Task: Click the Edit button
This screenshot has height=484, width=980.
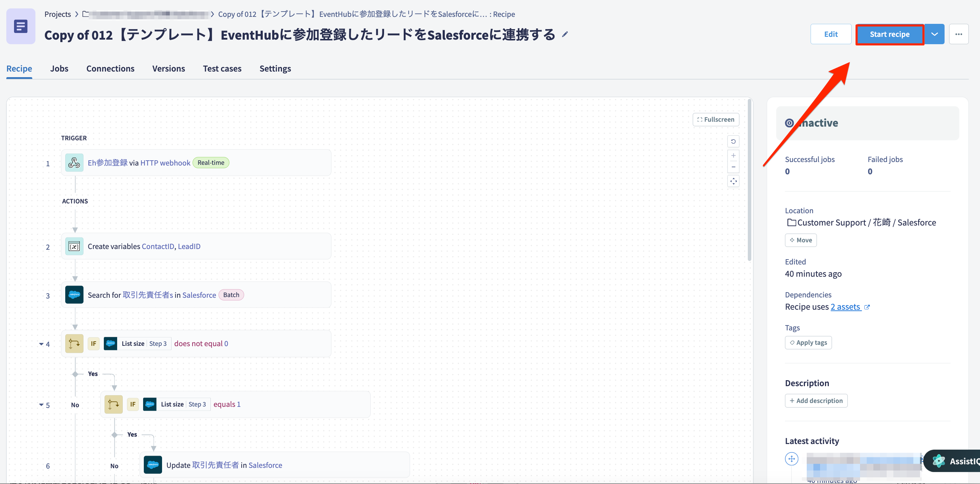Action: coord(831,34)
